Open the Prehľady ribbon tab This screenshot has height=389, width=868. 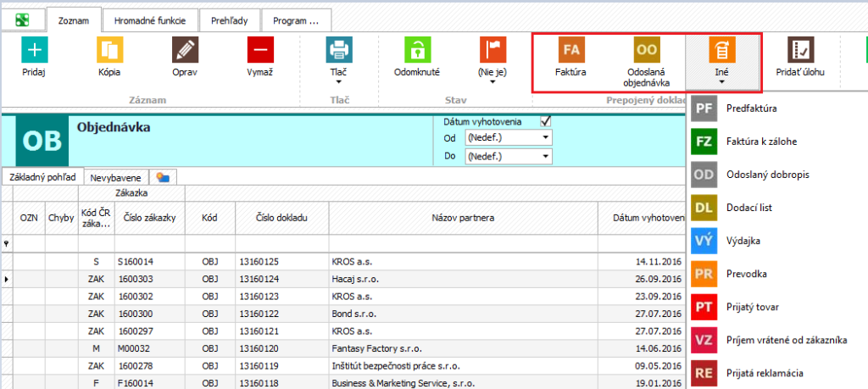(x=230, y=19)
